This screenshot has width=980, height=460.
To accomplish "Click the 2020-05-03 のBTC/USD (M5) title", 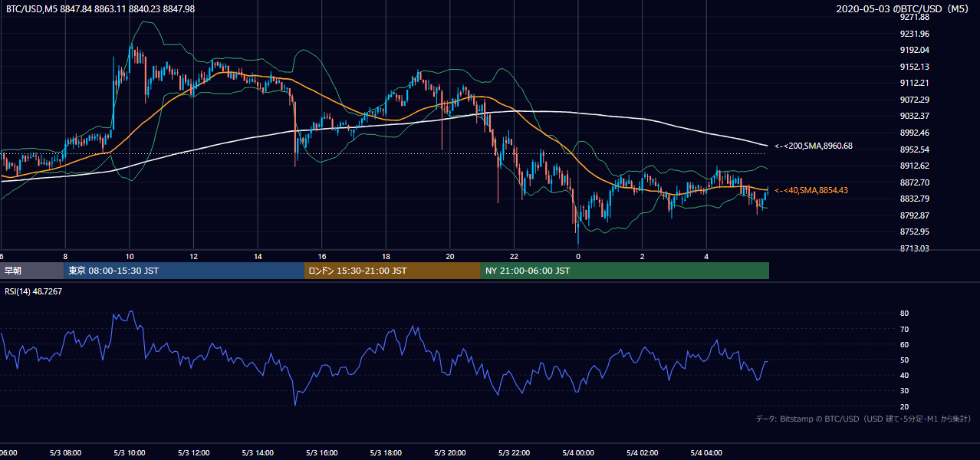I will click(x=903, y=8).
